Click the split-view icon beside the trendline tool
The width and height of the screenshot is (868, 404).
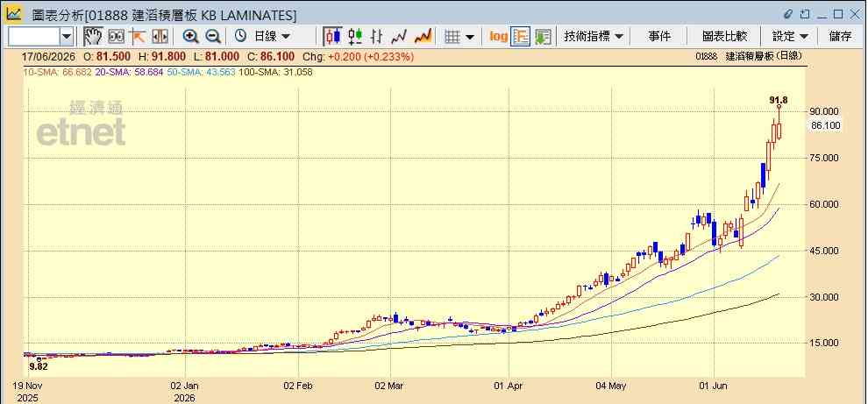pos(160,37)
